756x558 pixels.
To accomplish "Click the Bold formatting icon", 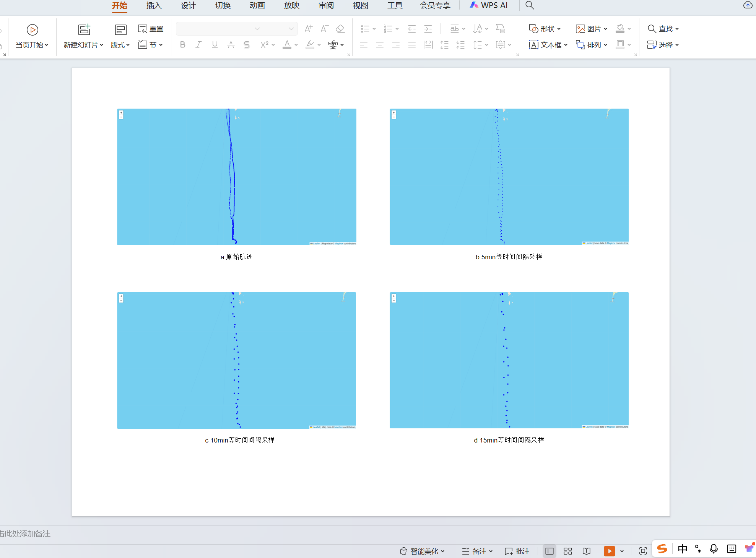I will 182,45.
